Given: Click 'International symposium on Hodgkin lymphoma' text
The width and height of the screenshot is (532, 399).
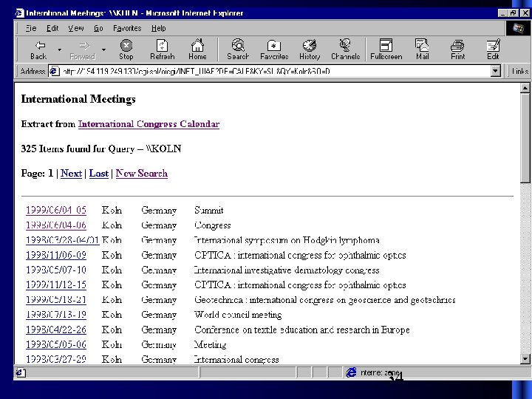Looking at the screenshot, I should tap(287, 240).
